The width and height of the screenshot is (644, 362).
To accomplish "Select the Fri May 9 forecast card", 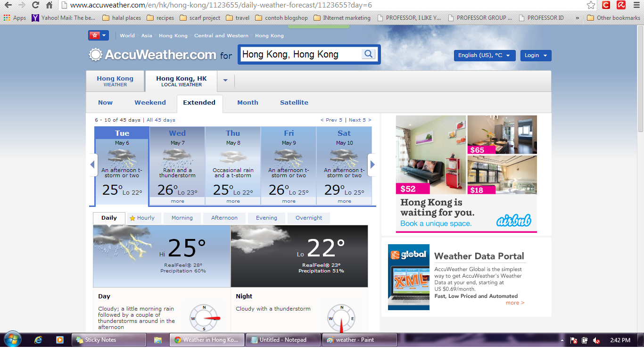I will click(x=289, y=165).
